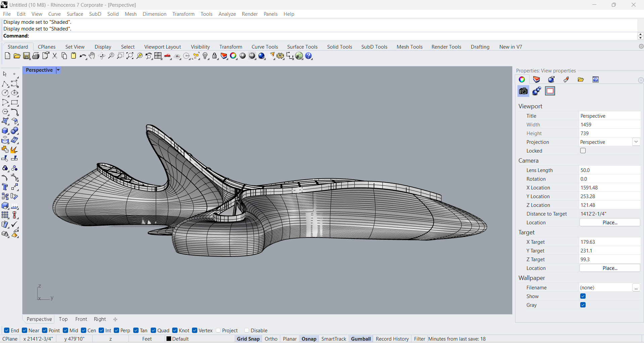The image size is (644, 343).
Task: Click the Layers icon in properties panel
Action: point(536,79)
